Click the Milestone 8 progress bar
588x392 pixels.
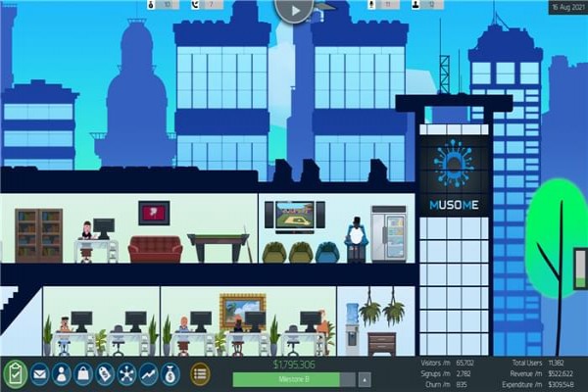[294, 379]
